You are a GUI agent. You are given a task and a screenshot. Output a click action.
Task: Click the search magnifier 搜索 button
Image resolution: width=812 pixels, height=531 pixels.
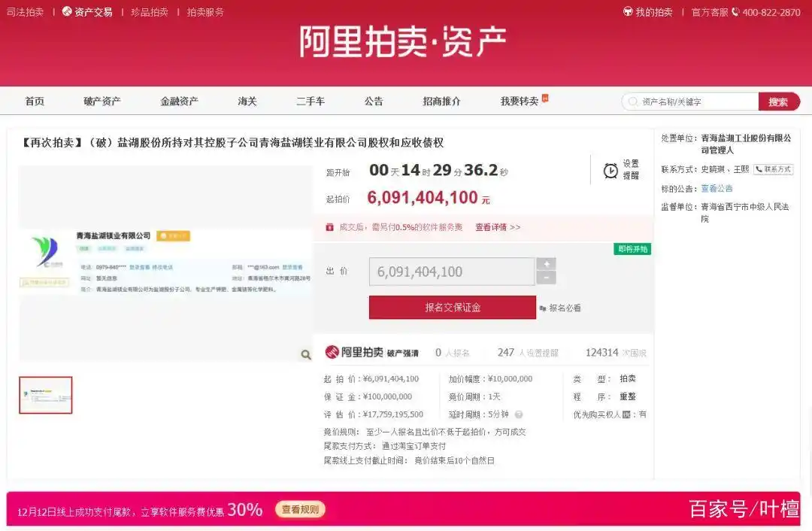pyautogui.click(x=780, y=101)
